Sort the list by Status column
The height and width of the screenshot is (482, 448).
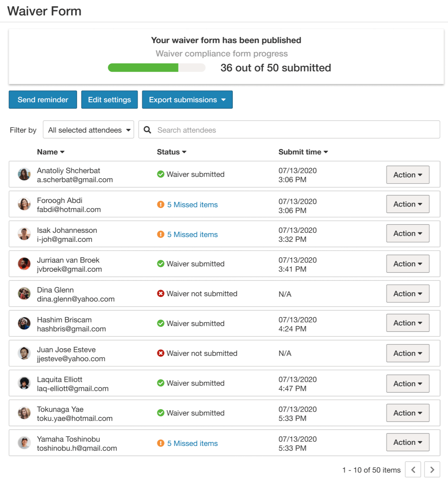click(x=171, y=152)
